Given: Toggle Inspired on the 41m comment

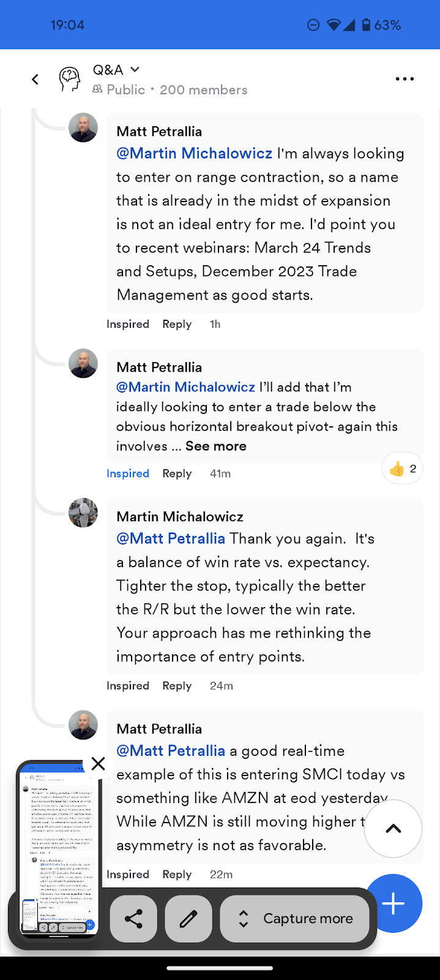Looking at the screenshot, I should point(128,473).
